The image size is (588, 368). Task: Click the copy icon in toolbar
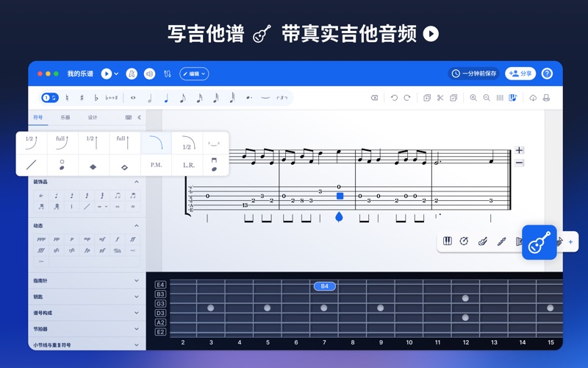coord(427,98)
